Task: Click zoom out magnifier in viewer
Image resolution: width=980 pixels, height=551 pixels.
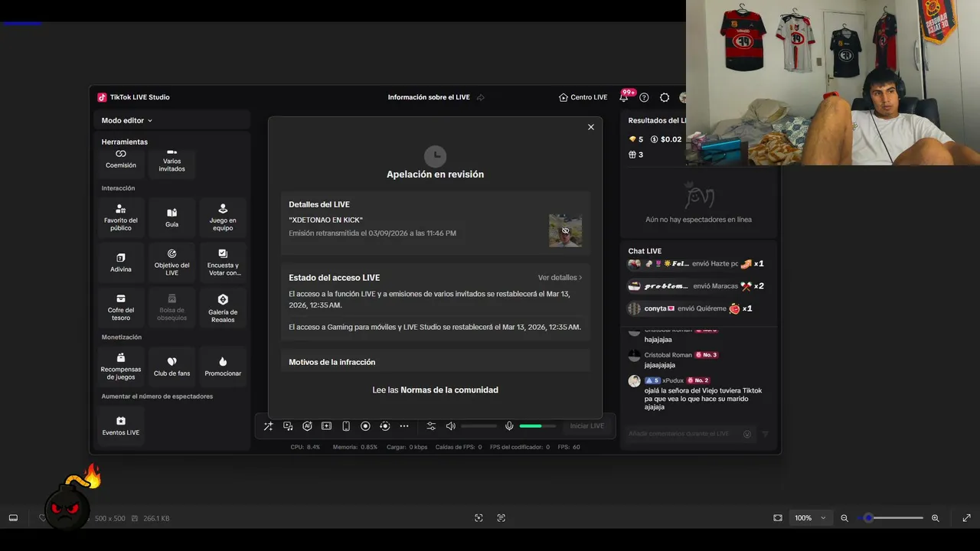Action: [844, 518]
